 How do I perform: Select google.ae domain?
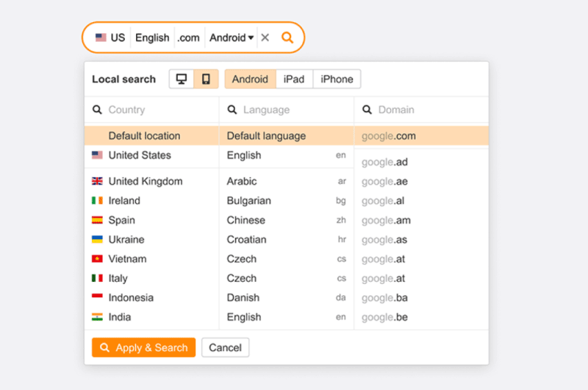click(421, 181)
